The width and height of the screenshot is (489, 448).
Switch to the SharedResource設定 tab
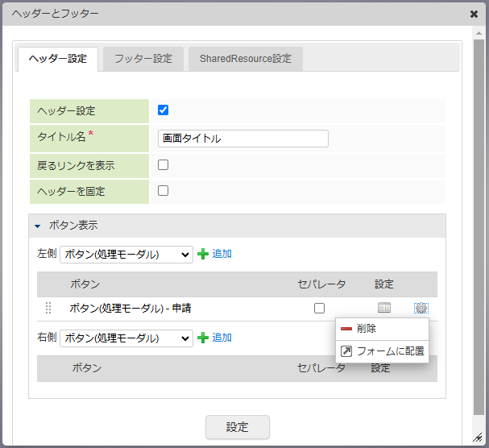(245, 59)
